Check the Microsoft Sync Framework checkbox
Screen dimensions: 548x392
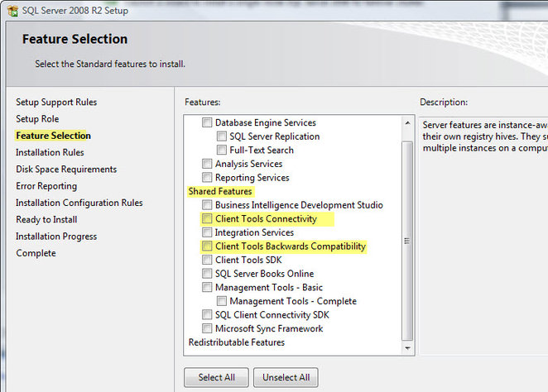point(207,328)
